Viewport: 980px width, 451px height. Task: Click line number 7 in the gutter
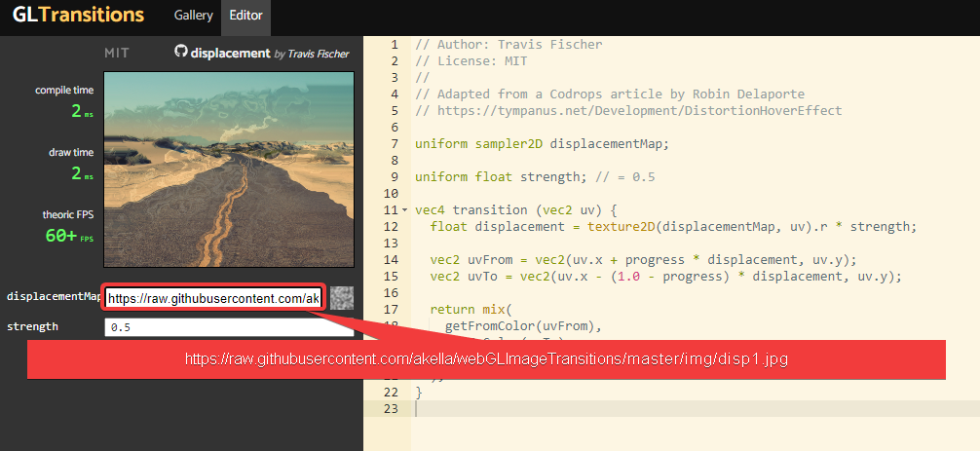point(394,143)
